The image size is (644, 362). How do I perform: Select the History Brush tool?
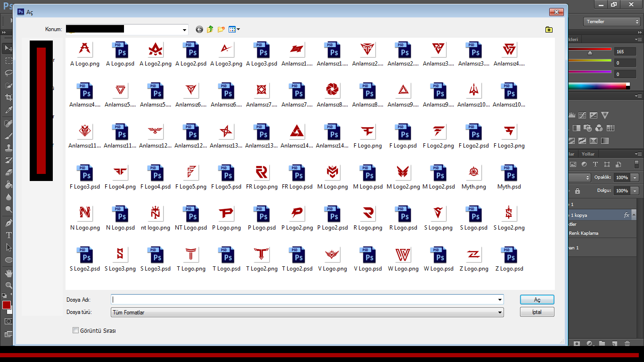[8, 160]
